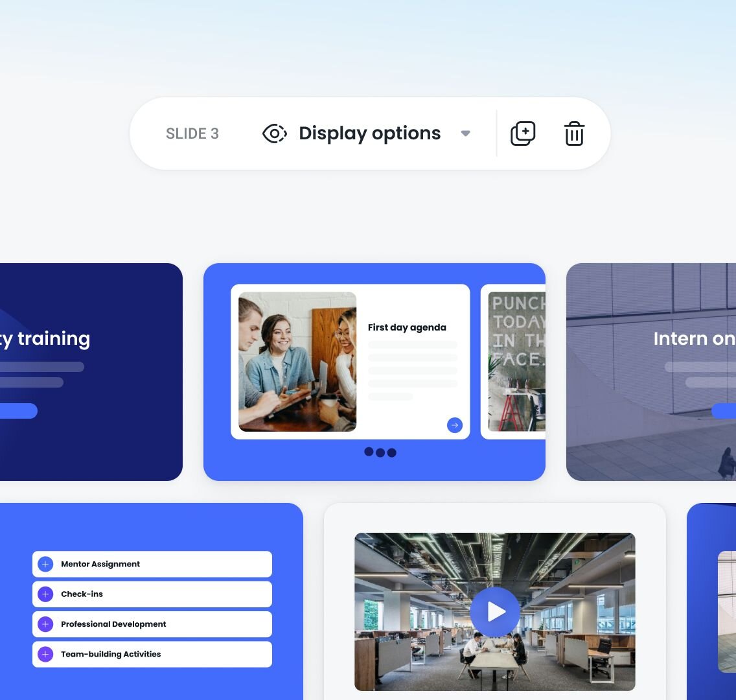Delete the slide using the trash icon
The image size is (736, 700).
[x=574, y=134]
